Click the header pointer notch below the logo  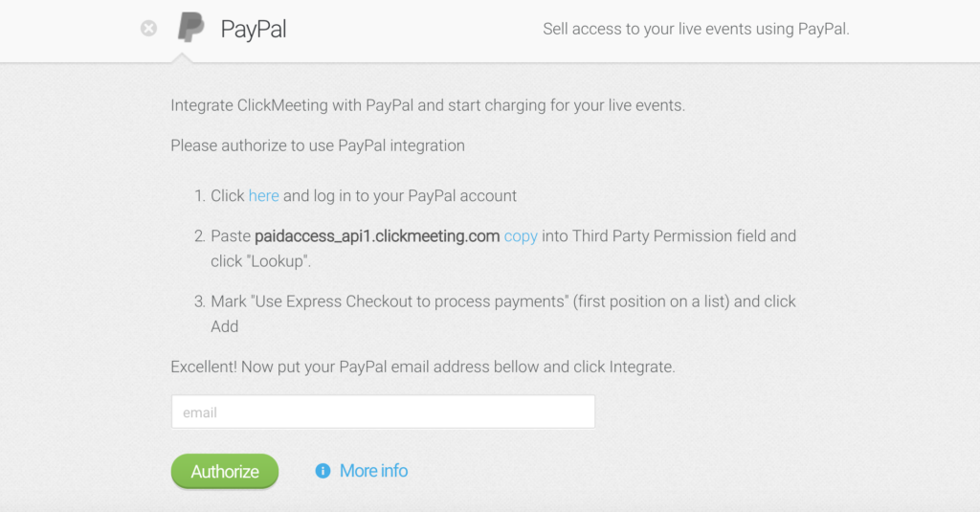(182, 58)
